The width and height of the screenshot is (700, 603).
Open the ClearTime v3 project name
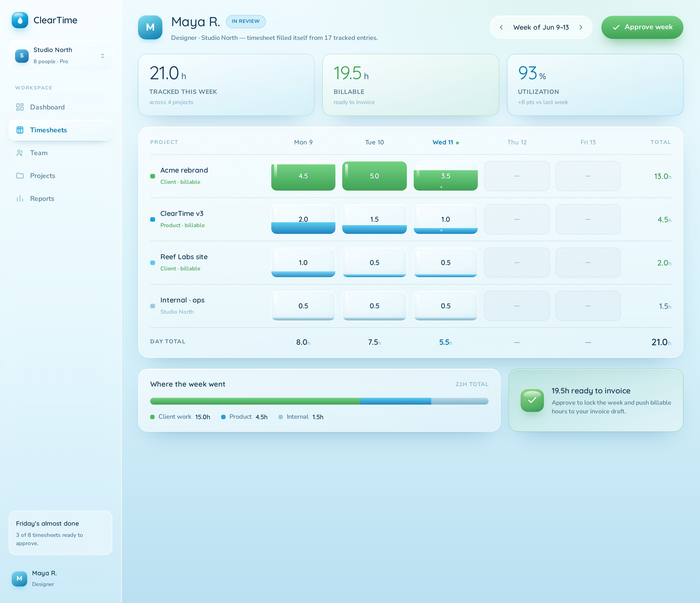point(182,213)
